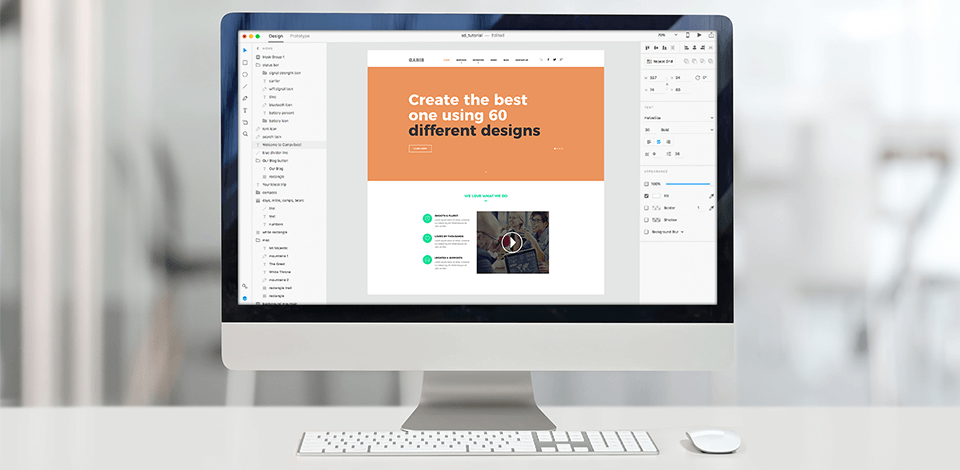Click the eyedropper next to Border
Image resolution: width=960 pixels, height=470 pixels.
pos(711,208)
